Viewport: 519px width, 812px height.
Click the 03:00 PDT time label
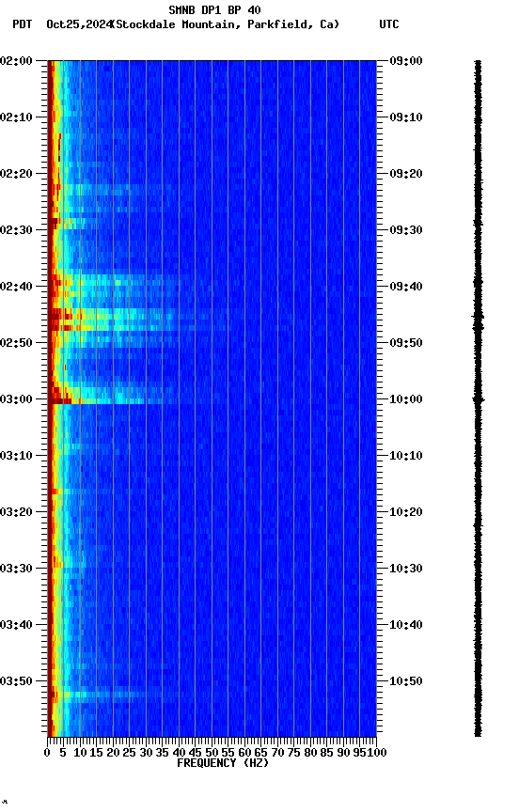[16, 399]
